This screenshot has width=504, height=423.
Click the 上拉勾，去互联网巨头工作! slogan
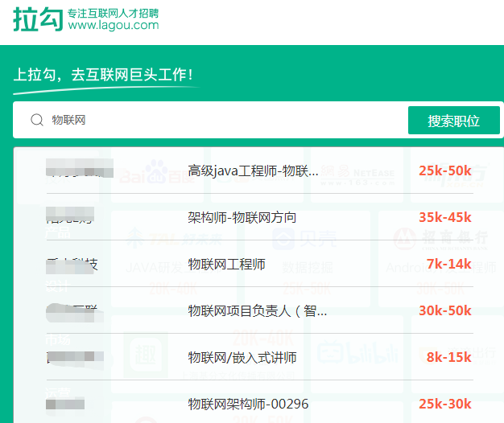(x=103, y=75)
